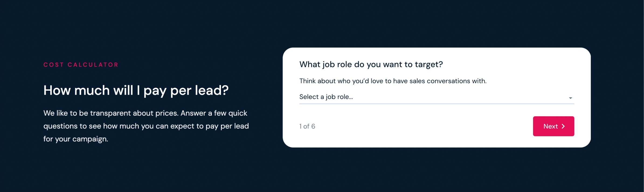This screenshot has height=192, width=644.
Task: Click the "We like to be transparent" paragraph
Action: 145,113
